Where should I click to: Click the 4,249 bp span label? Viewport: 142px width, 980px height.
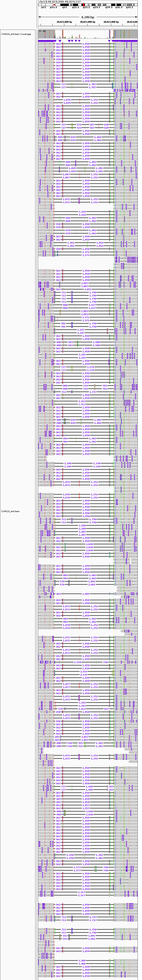(x=88, y=17)
